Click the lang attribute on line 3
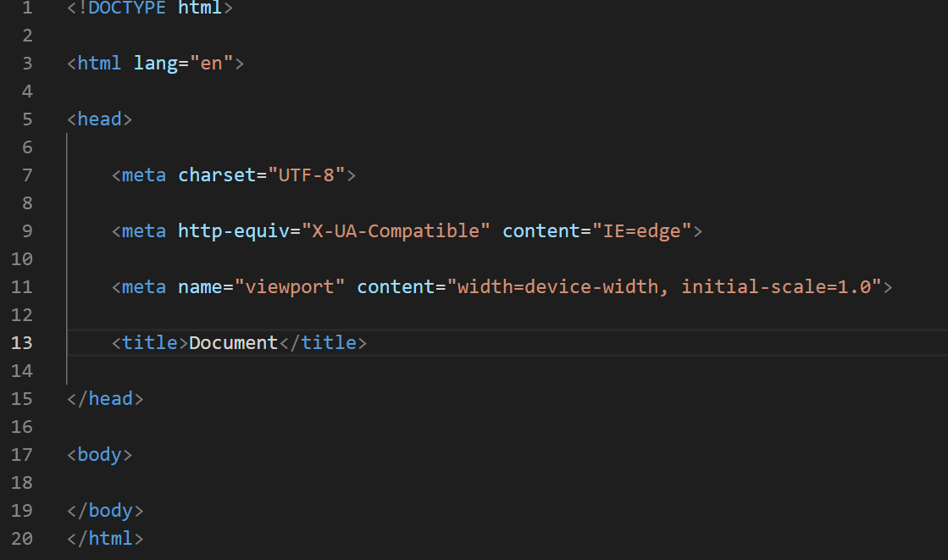Image resolution: width=948 pixels, height=560 pixels. point(155,64)
